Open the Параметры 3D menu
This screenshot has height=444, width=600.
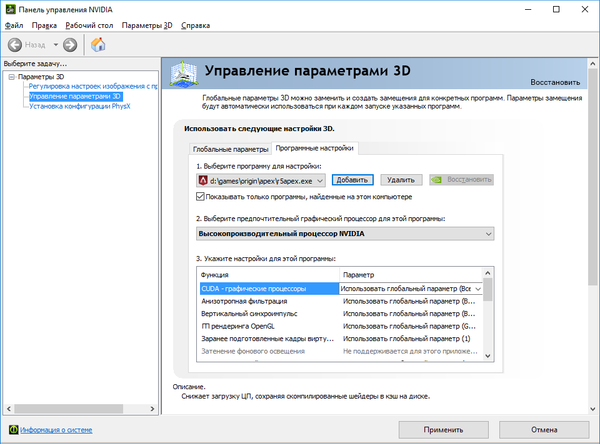click(x=147, y=25)
